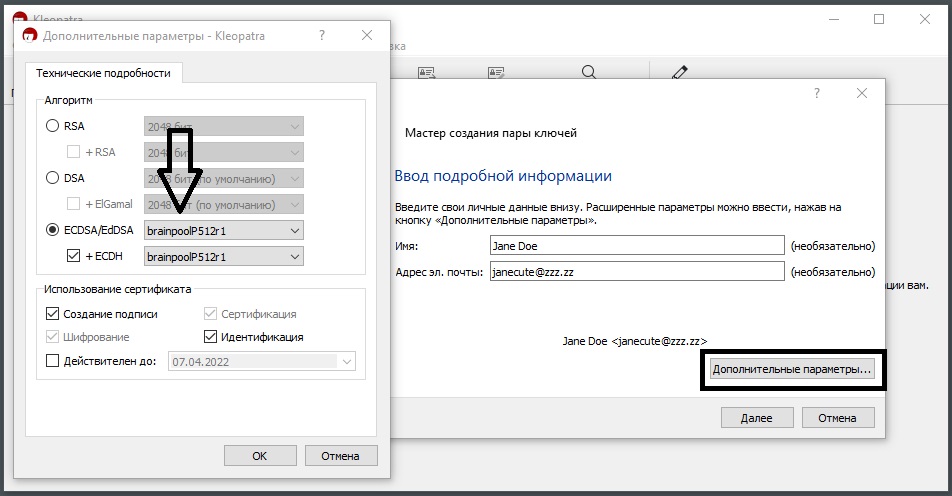This screenshot has width=952, height=496.
Task: Click the Алгоритм group label
Action: click(68, 100)
